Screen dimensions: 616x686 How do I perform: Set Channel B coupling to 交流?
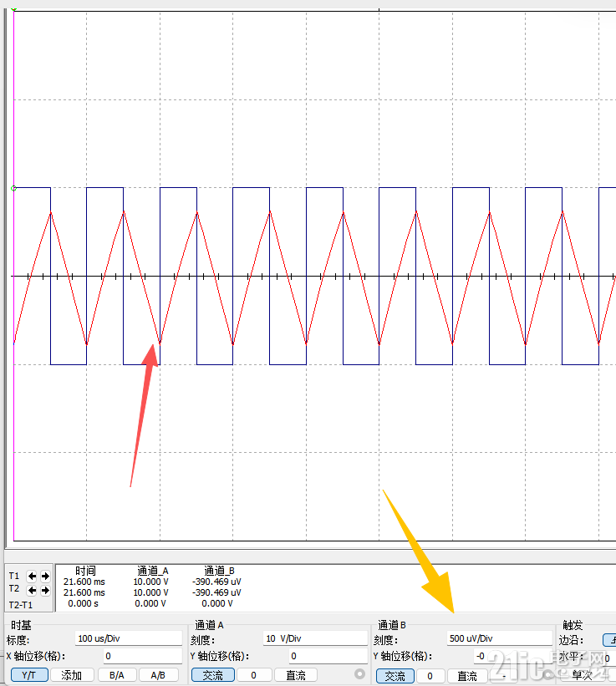(395, 676)
